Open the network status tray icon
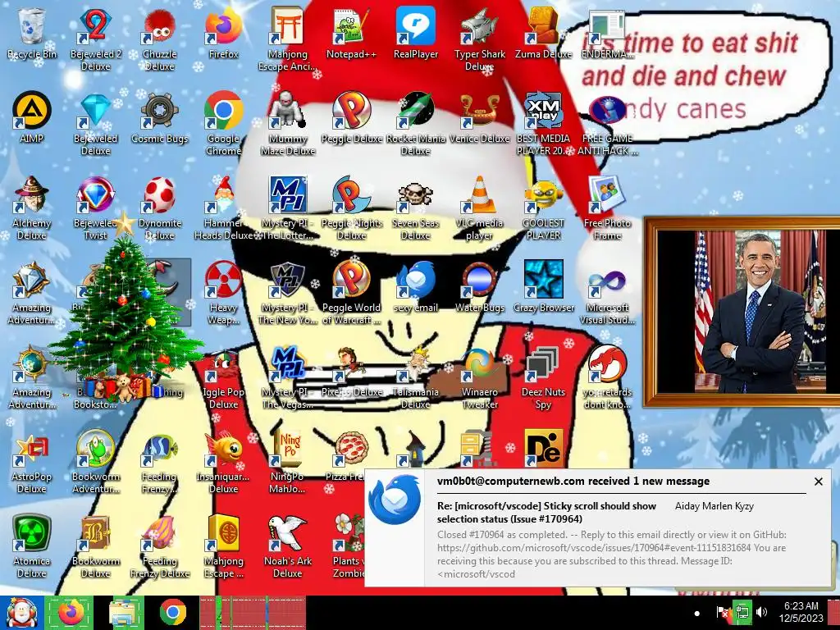Image resolution: width=840 pixels, height=630 pixels. (742, 612)
